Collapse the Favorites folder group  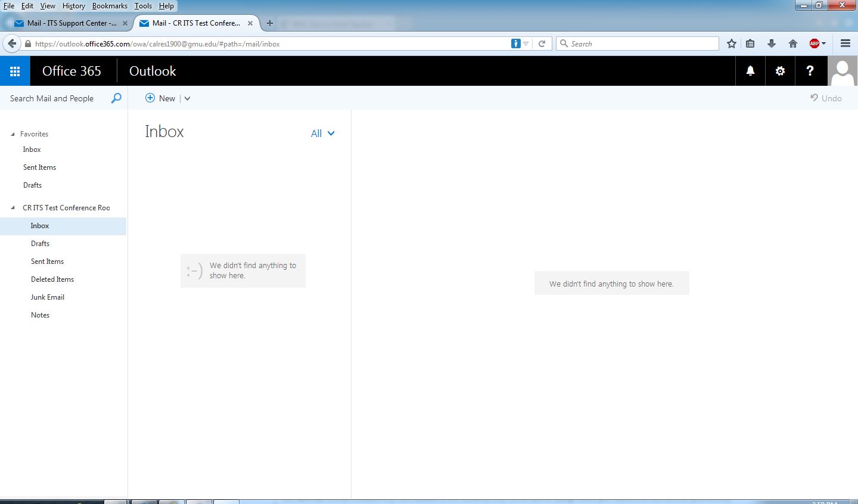click(x=13, y=134)
